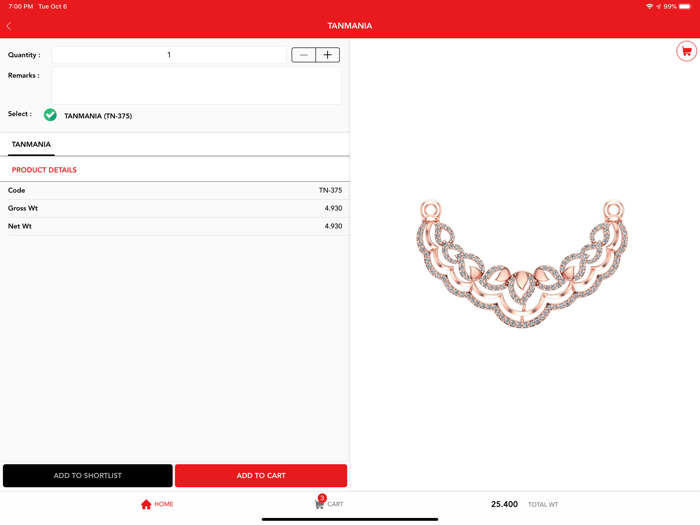Switch to the TANMANIA tab
The width and height of the screenshot is (700, 525).
pyautogui.click(x=31, y=145)
